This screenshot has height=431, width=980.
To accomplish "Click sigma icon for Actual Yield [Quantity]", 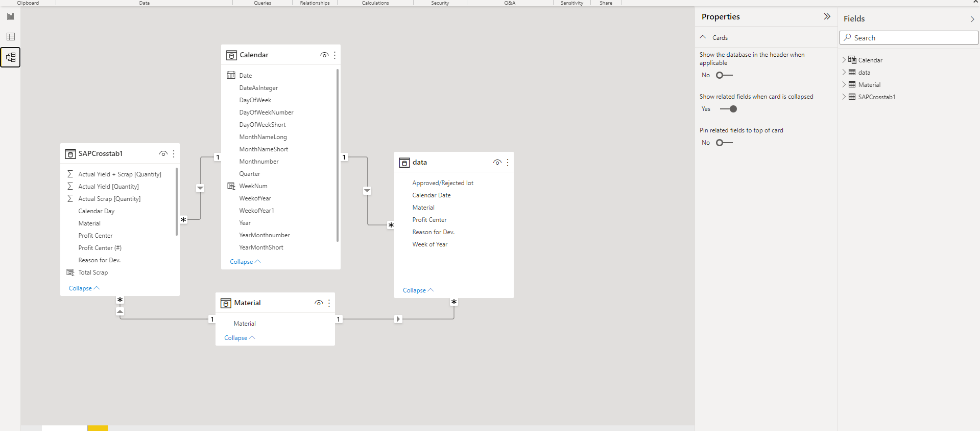I will click(x=70, y=187).
